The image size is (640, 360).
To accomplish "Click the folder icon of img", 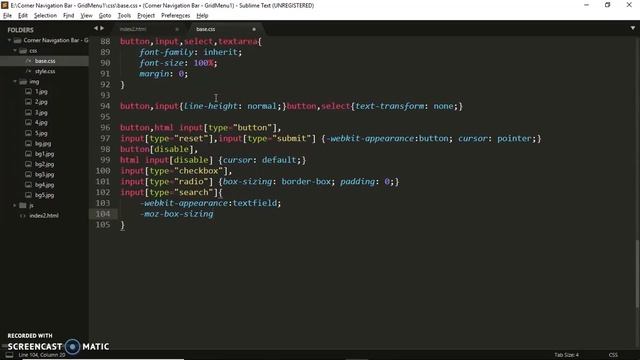I will (23, 82).
